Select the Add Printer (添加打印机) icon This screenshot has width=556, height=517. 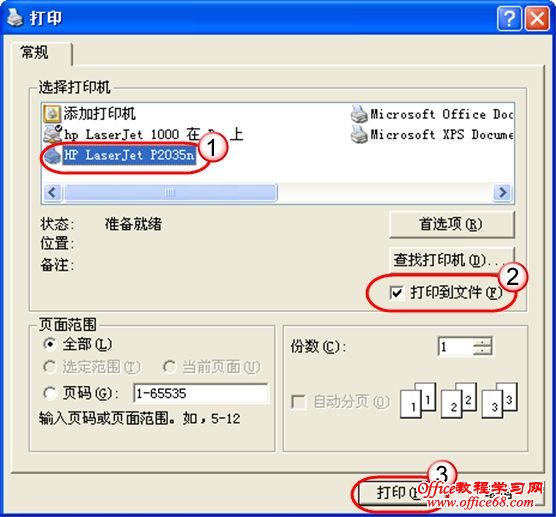click(x=52, y=114)
